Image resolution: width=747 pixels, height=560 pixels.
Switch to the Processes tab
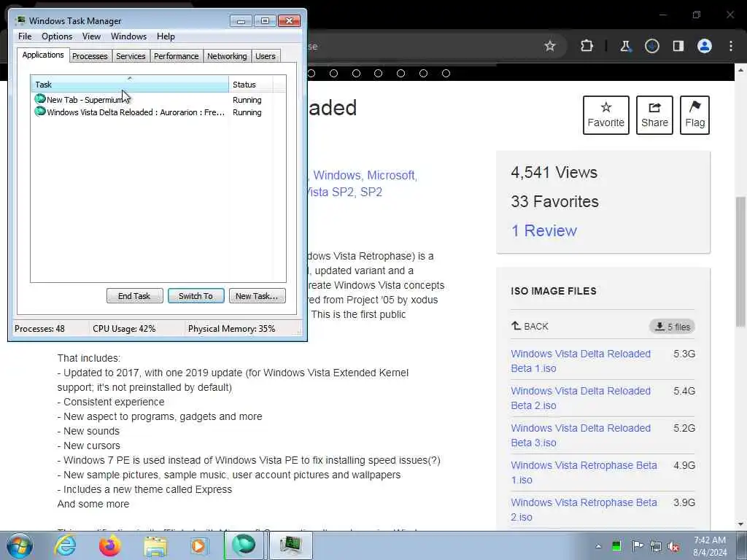tap(90, 56)
